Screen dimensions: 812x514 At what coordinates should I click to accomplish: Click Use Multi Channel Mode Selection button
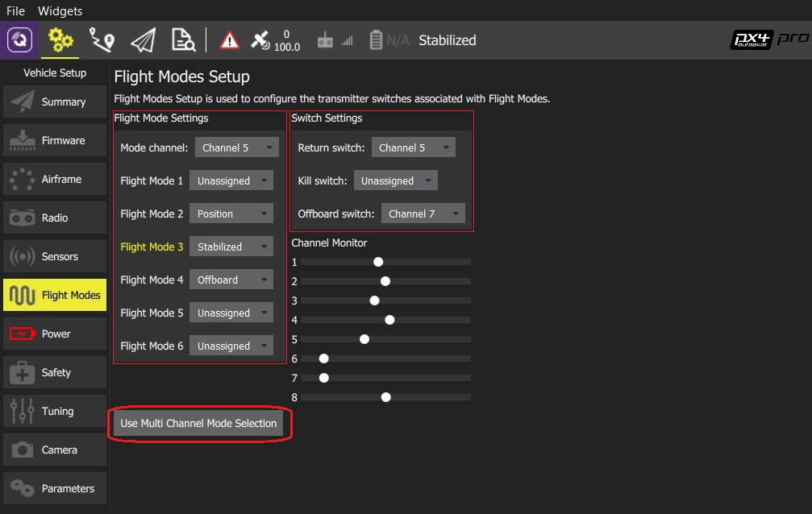[x=199, y=424]
